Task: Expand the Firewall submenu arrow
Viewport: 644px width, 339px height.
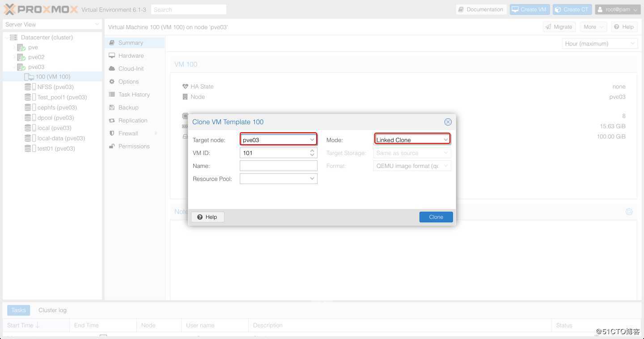Action: (156, 134)
